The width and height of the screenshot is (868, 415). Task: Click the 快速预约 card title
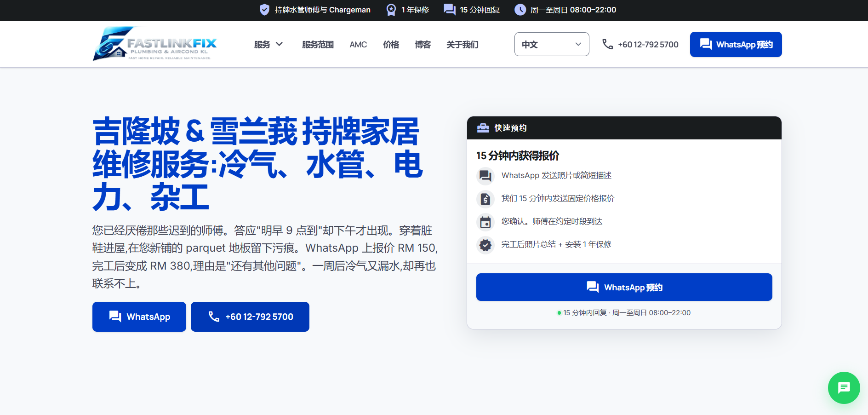pyautogui.click(x=510, y=128)
